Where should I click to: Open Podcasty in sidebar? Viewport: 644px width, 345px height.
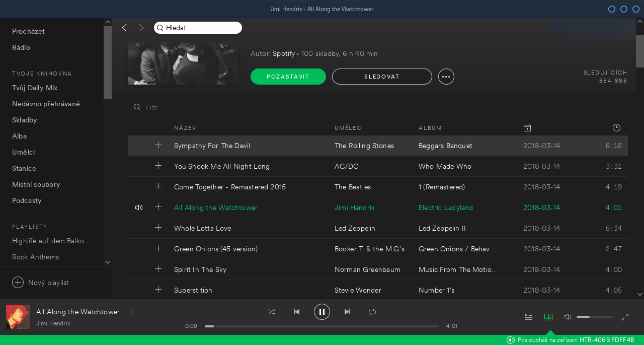point(27,200)
